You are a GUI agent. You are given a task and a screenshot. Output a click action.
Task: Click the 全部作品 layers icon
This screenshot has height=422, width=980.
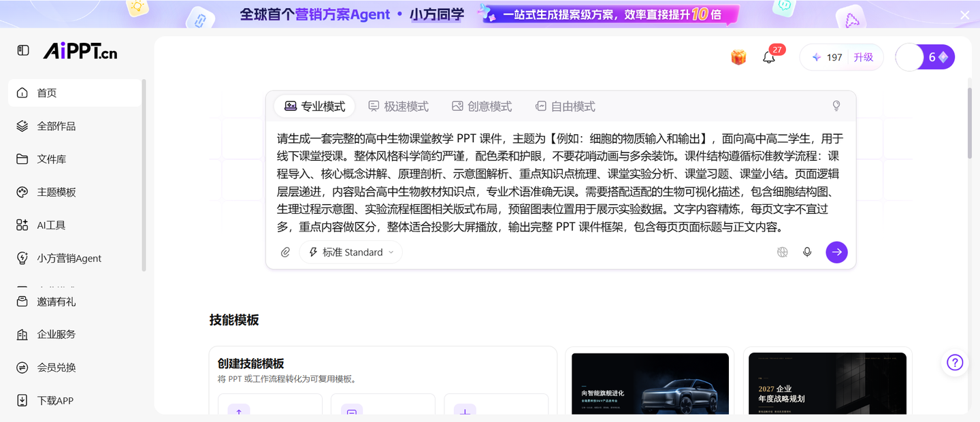tap(22, 126)
